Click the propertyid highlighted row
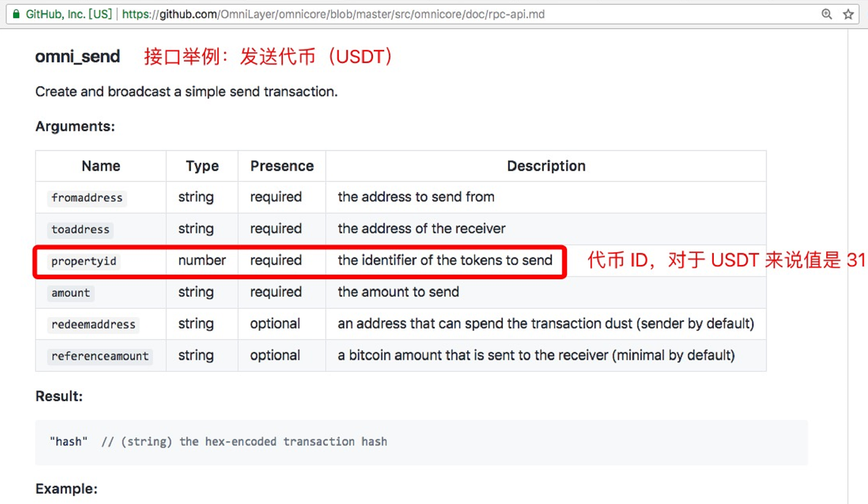The image size is (868, 504). (x=300, y=260)
